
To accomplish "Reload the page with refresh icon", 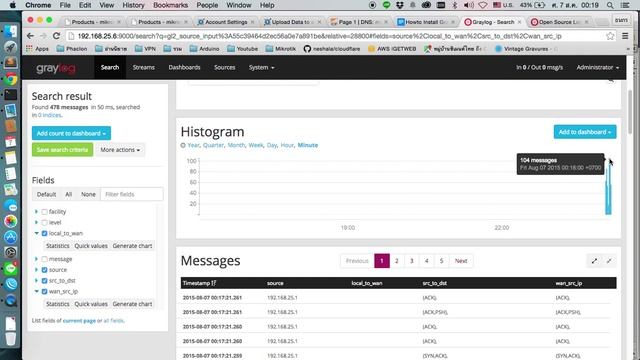I will coord(56,36).
